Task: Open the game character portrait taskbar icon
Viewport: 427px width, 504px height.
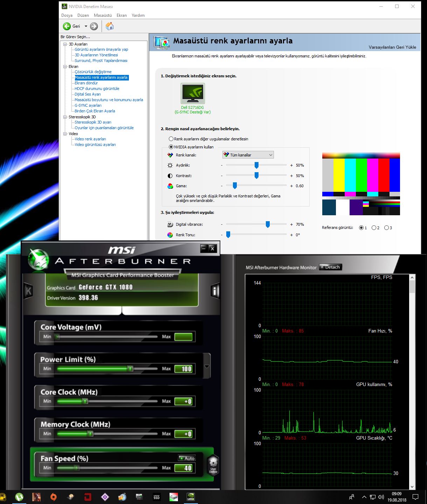Action: tap(36, 497)
